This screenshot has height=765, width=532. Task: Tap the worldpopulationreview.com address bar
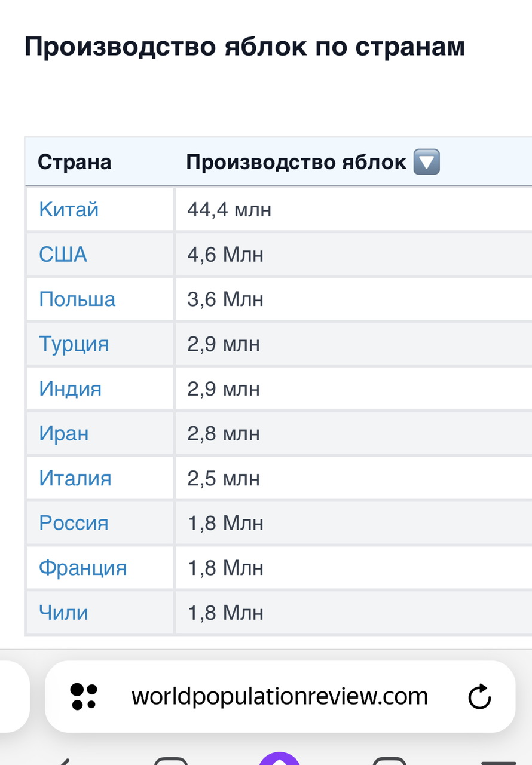click(280, 696)
